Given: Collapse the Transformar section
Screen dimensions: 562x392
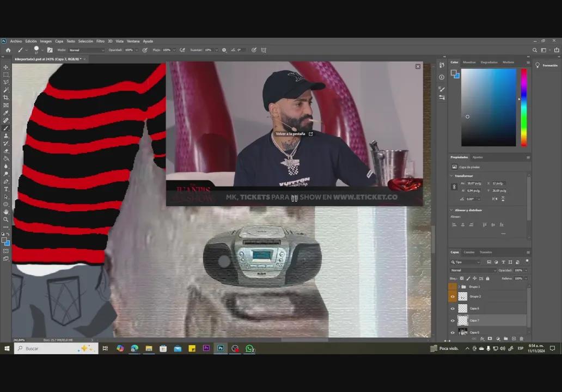Looking at the screenshot, I should 451,176.
